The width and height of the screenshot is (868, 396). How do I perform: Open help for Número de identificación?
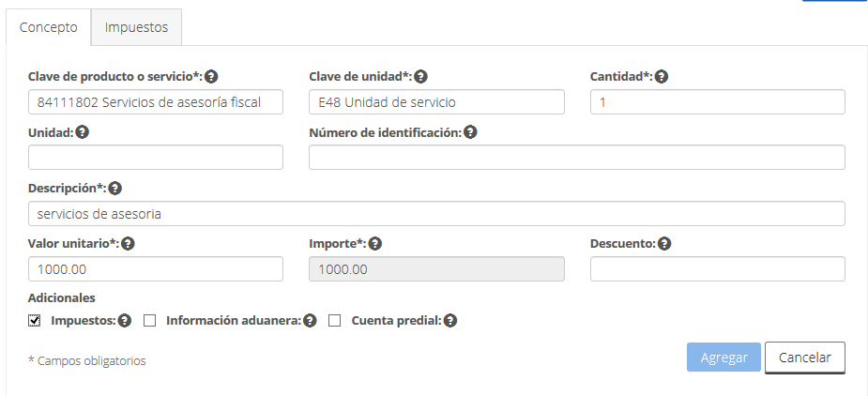pyautogui.click(x=470, y=132)
